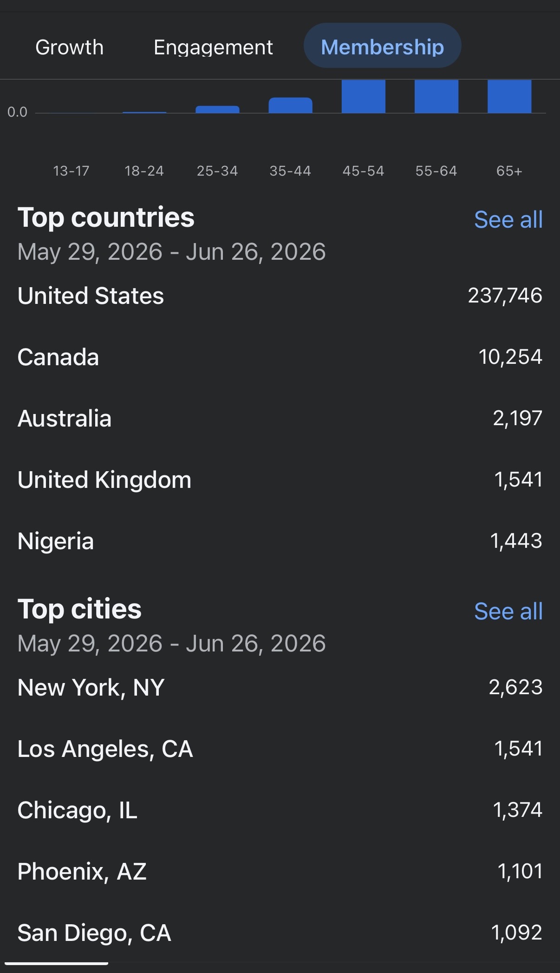
Task: Tap the 55-64 age bar
Action: point(436,96)
